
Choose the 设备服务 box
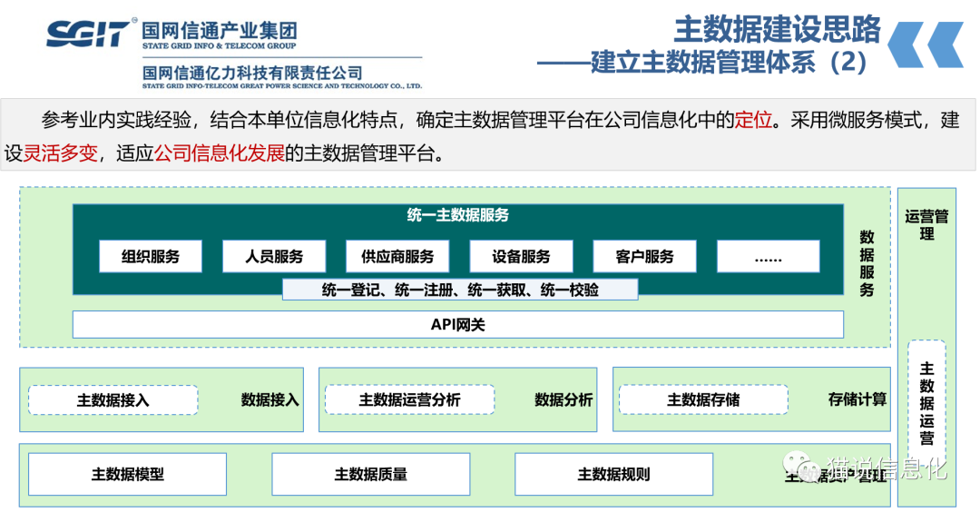click(521, 257)
